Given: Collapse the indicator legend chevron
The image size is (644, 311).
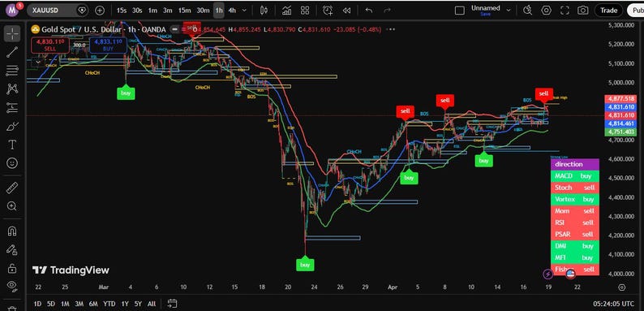Looking at the screenshot, I should pyautogui.click(x=38, y=62).
